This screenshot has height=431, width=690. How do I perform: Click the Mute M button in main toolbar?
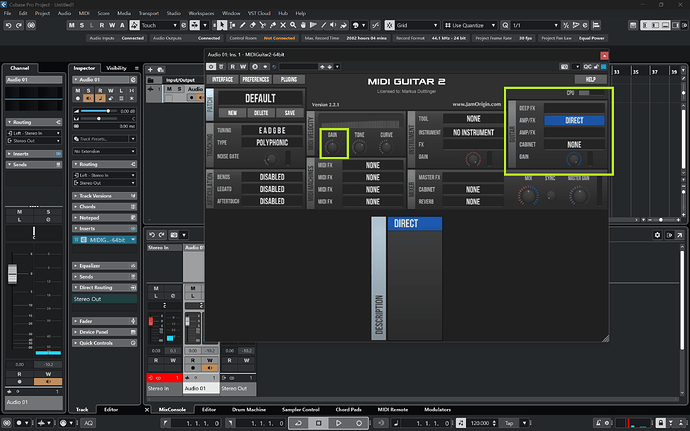(x=72, y=26)
